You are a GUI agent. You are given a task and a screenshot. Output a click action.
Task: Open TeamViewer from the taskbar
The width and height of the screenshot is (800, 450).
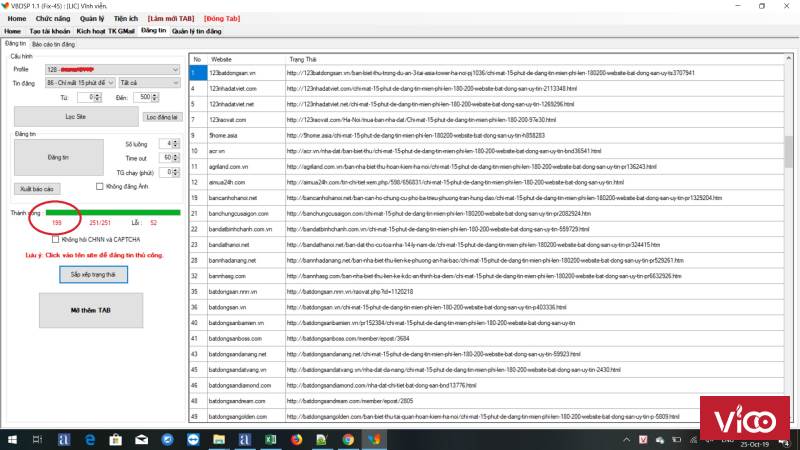(x=193, y=439)
